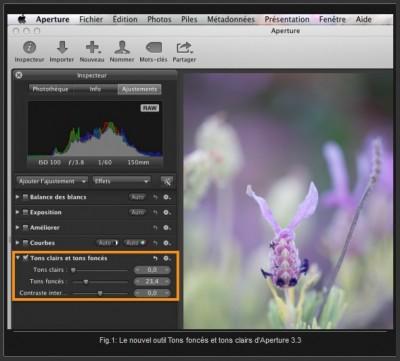400x361 pixels.
Task: Open the Courbes gear menu
Action: (x=167, y=243)
